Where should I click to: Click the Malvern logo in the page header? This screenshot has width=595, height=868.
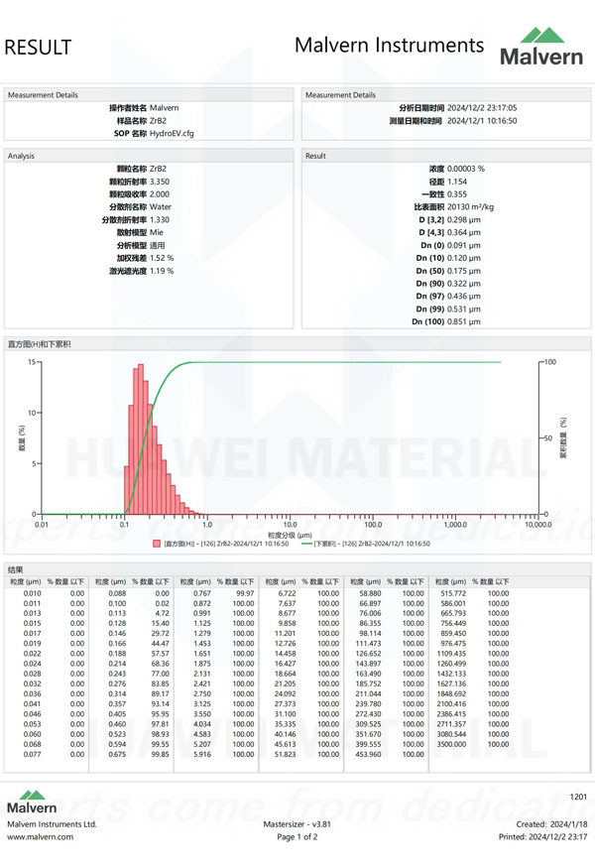coord(540,47)
